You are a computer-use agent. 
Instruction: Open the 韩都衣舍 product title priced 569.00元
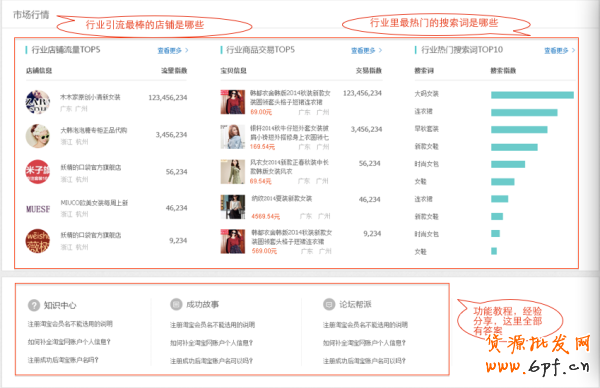tap(292, 237)
